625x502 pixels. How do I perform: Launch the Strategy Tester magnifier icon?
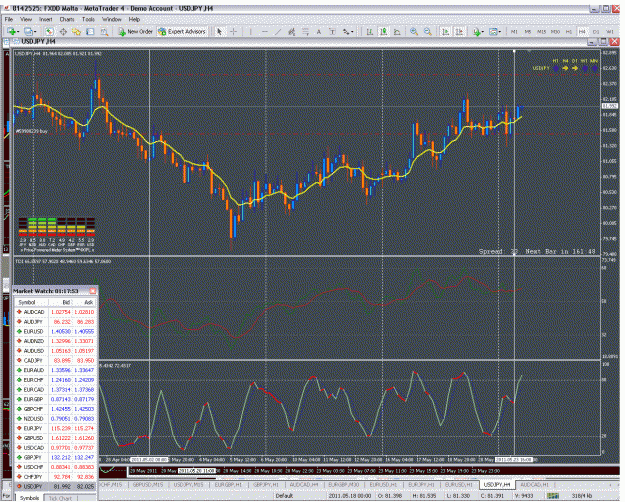[x=104, y=31]
